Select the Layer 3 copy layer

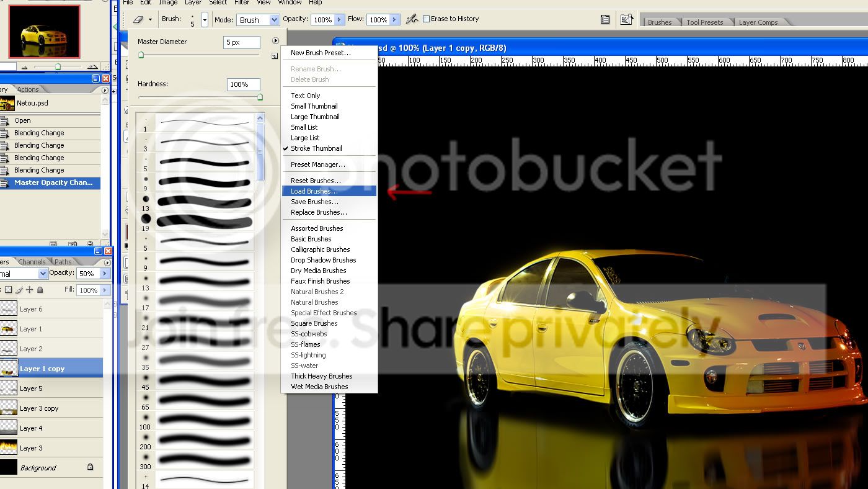click(x=51, y=408)
